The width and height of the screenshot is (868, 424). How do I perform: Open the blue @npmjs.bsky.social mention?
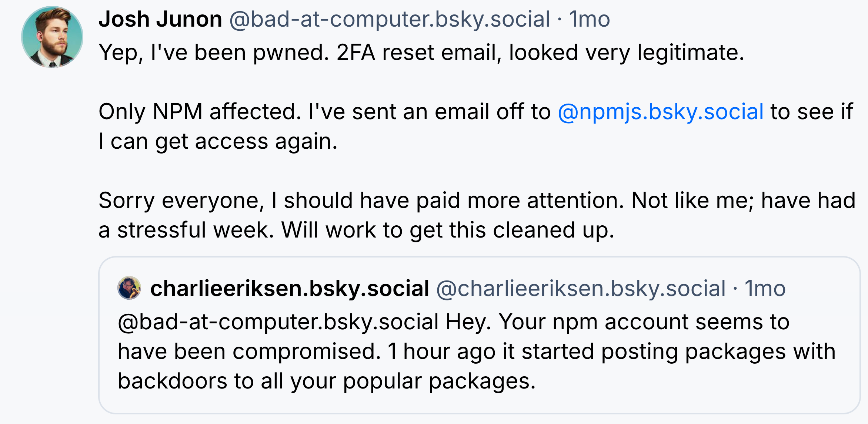[x=660, y=112]
